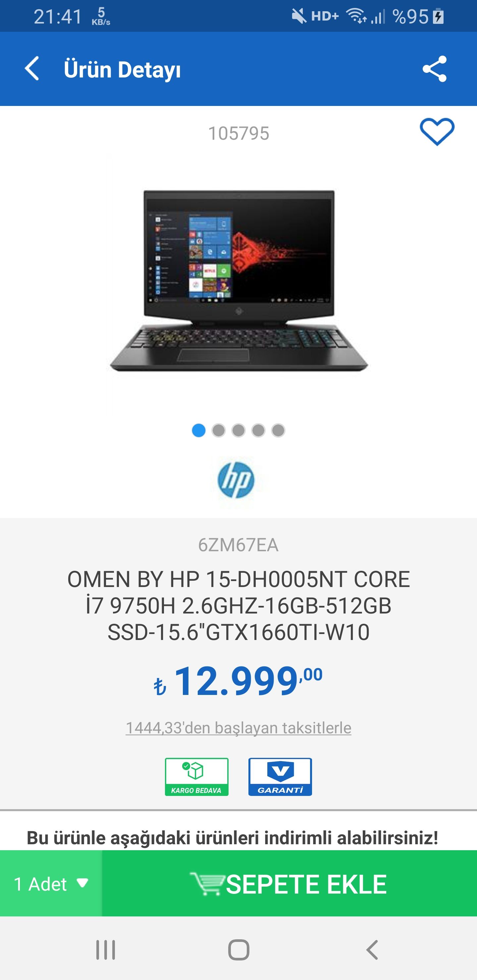Open installment options link starting 1444,33
477x980 pixels.
pyautogui.click(x=238, y=728)
